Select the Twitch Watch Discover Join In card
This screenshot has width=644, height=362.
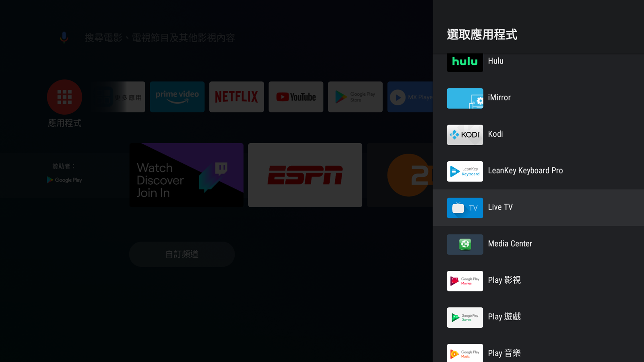[186, 175]
